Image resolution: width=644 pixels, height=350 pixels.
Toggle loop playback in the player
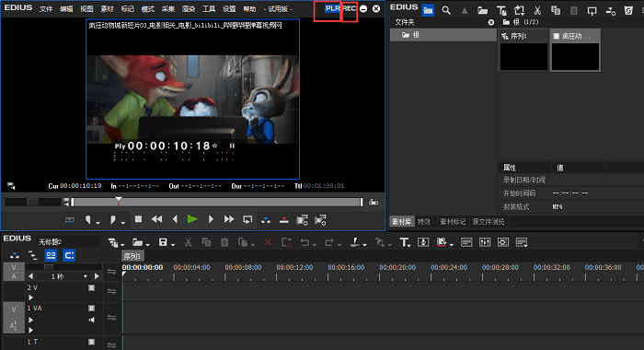coord(247,219)
